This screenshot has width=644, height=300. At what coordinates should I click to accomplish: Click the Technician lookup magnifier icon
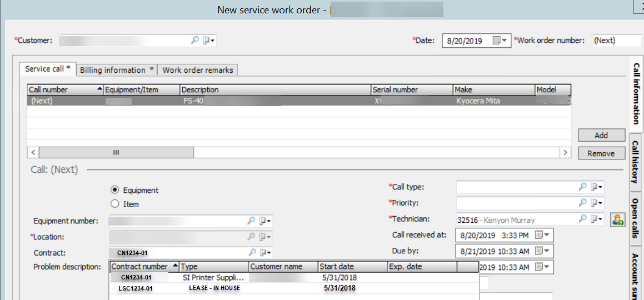583,219
